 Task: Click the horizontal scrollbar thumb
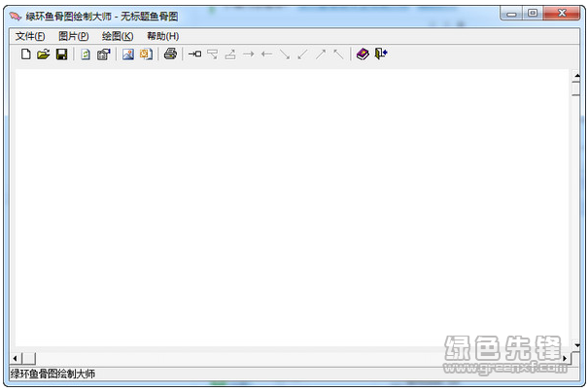(28, 358)
